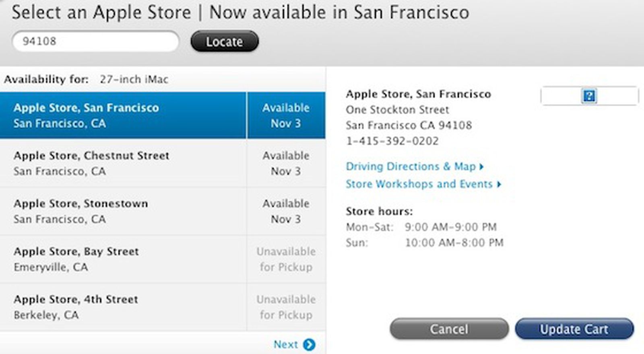The width and height of the screenshot is (644, 354).
Task: Open the Driving Directions & Map link
Action: pyautogui.click(x=411, y=166)
